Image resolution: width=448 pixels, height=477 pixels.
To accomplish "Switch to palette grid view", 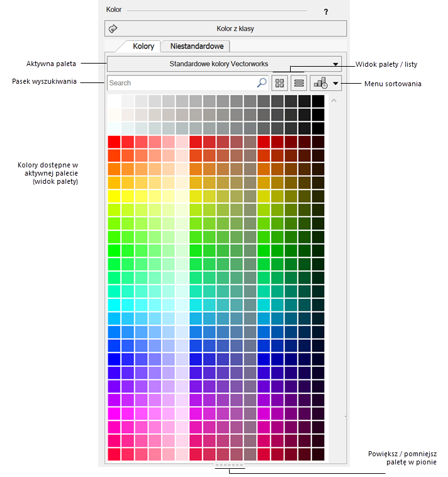I will pos(279,83).
